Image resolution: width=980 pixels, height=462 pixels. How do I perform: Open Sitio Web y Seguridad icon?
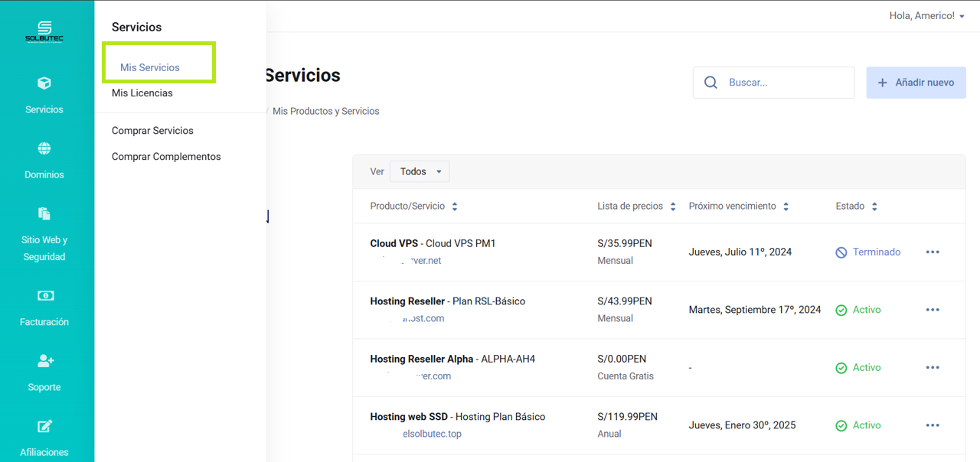point(44,213)
